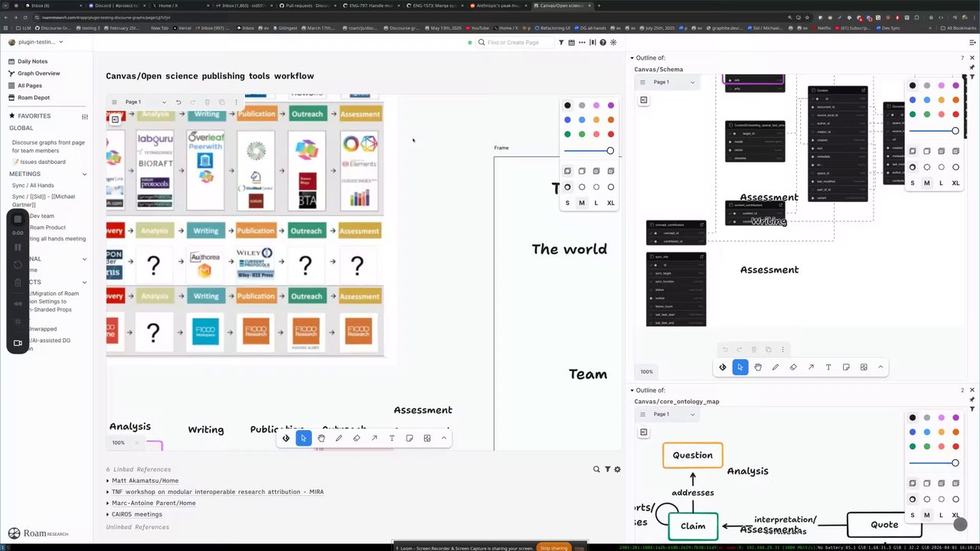Open the main canvas hamburger menu
Image resolution: width=980 pixels, height=551 pixels.
coord(115,102)
